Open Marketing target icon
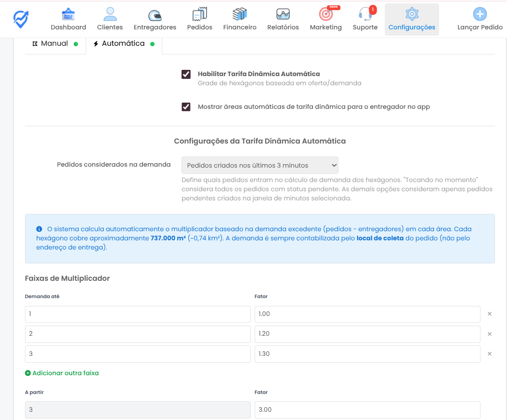Image resolution: width=507 pixels, height=420 pixels. [x=326, y=14]
